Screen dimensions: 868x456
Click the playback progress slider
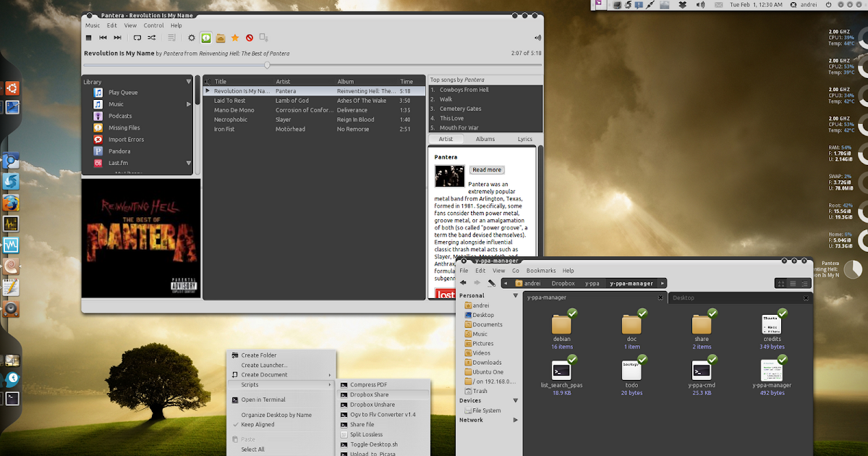pos(266,64)
